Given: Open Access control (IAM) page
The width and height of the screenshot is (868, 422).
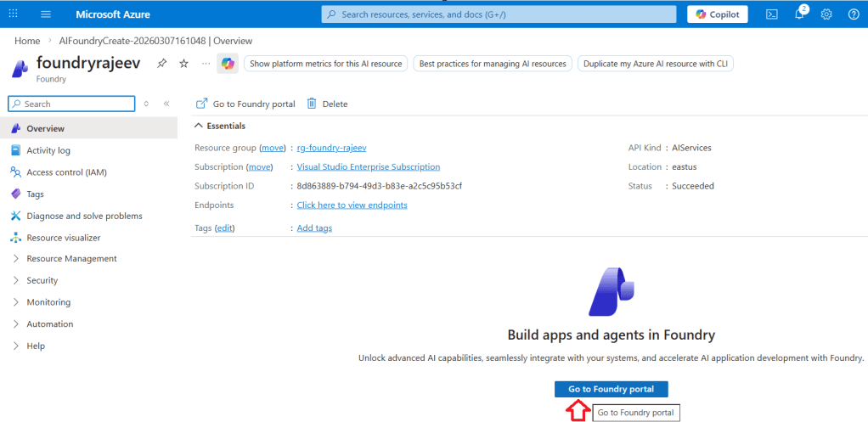Looking at the screenshot, I should coord(66,172).
